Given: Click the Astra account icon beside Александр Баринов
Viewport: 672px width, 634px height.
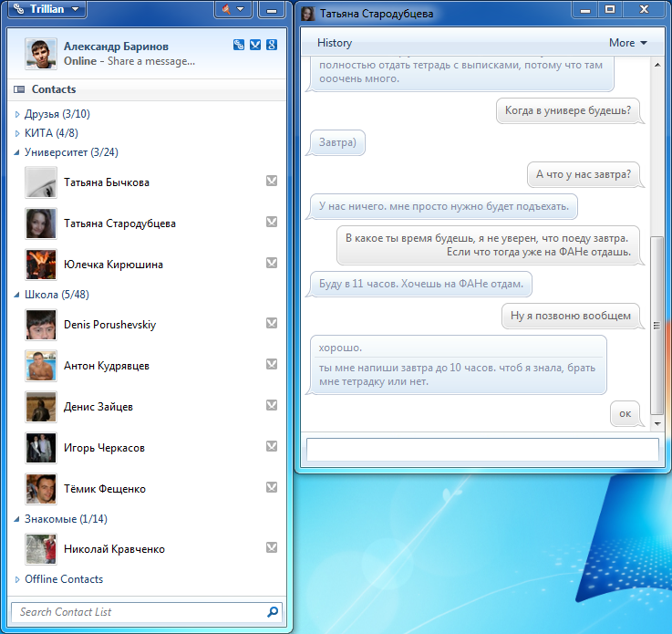Looking at the screenshot, I should click(x=239, y=45).
